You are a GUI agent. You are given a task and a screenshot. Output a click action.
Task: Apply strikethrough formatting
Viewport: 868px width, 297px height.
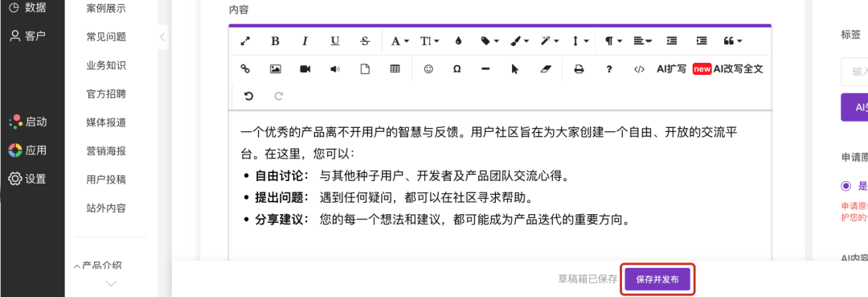coord(365,41)
